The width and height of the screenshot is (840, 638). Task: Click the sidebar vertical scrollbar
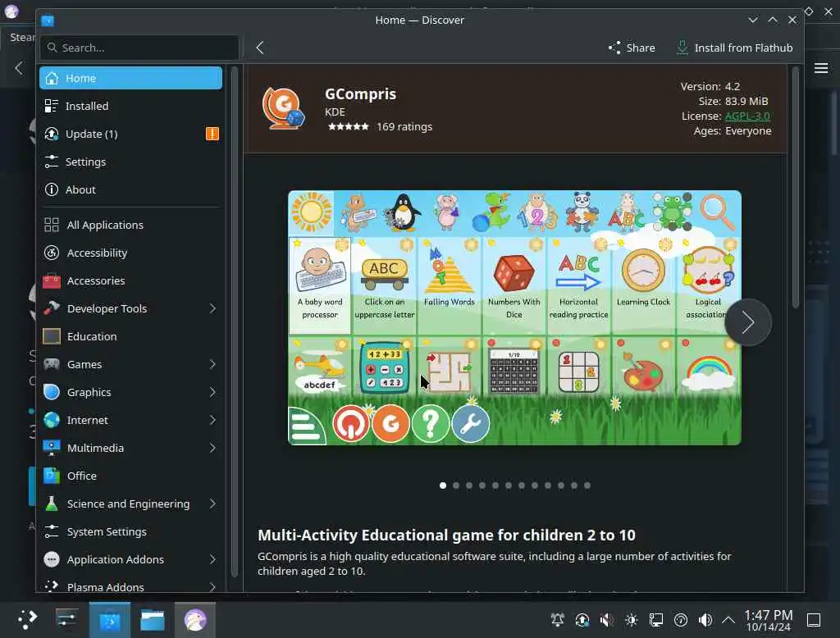[234, 321]
